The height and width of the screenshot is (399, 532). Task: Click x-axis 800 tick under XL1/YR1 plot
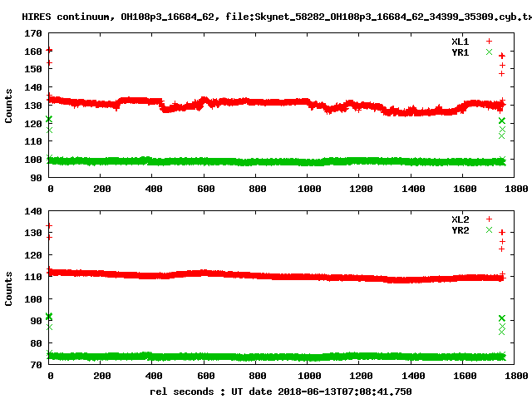tap(258, 189)
